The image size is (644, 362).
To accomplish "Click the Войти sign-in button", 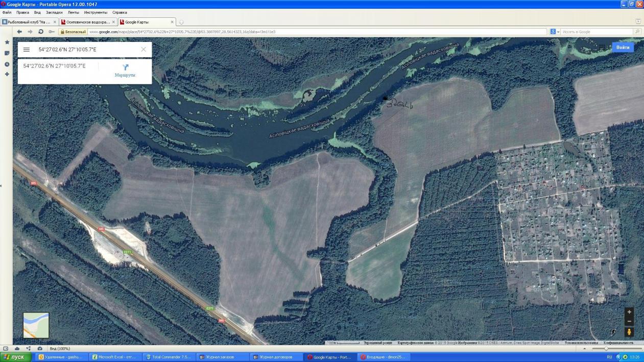I will 623,47.
